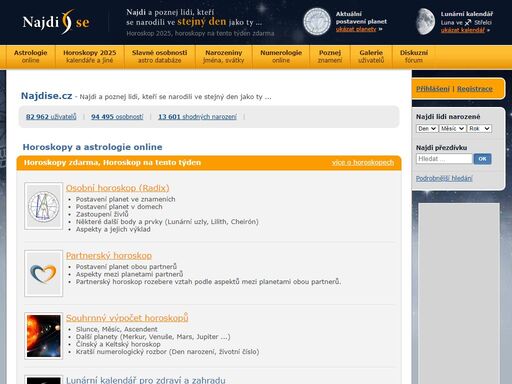Click the Přihlášení link
Screen dimensions: 512x384
(x=433, y=89)
